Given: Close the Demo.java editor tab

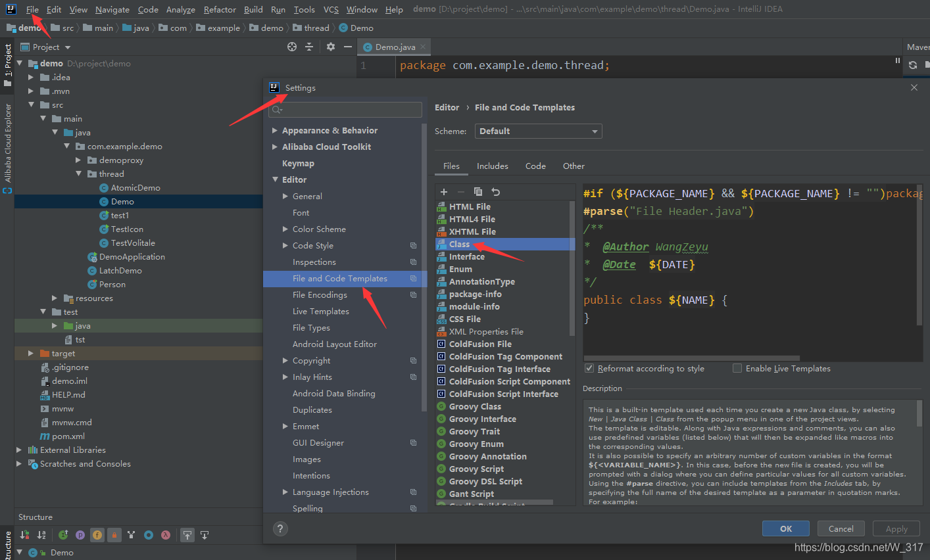Looking at the screenshot, I should pyautogui.click(x=423, y=47).
